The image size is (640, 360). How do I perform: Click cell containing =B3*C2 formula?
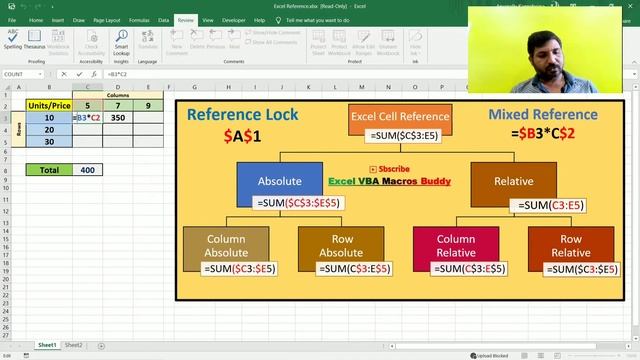coord(87,118)
